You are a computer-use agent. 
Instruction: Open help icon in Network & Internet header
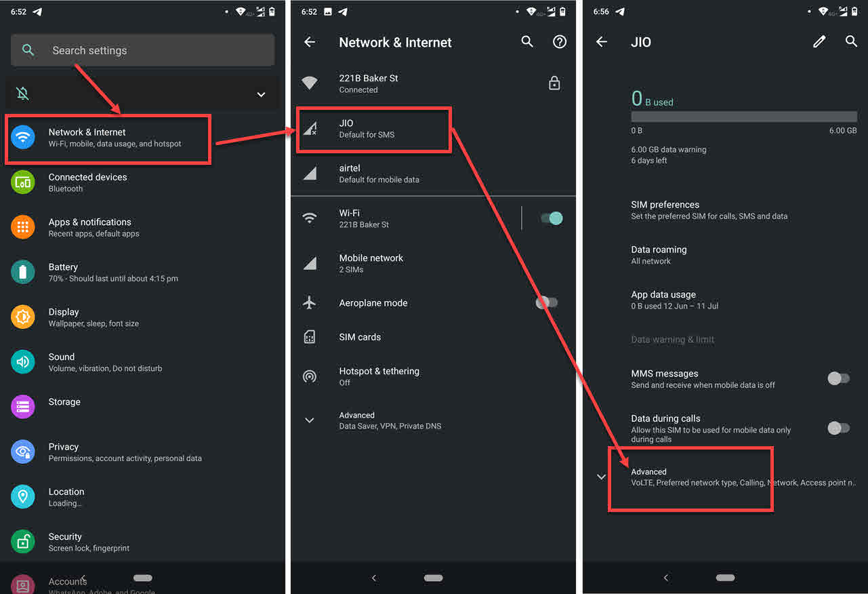560,42
